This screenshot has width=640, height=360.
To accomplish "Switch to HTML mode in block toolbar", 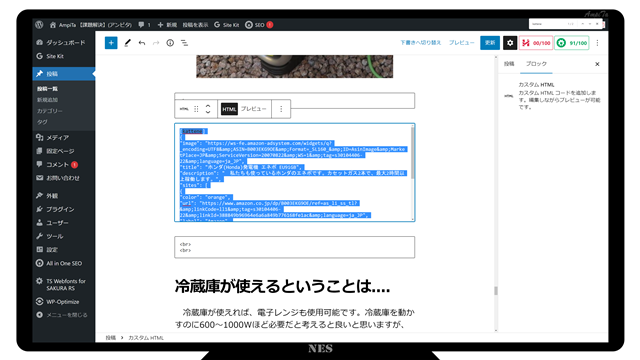I will tap(229, 109).
